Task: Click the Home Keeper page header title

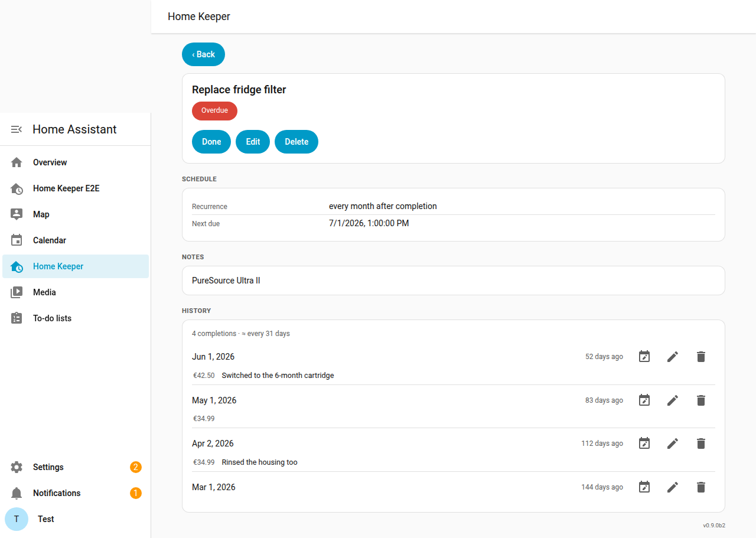Action: 199,17
